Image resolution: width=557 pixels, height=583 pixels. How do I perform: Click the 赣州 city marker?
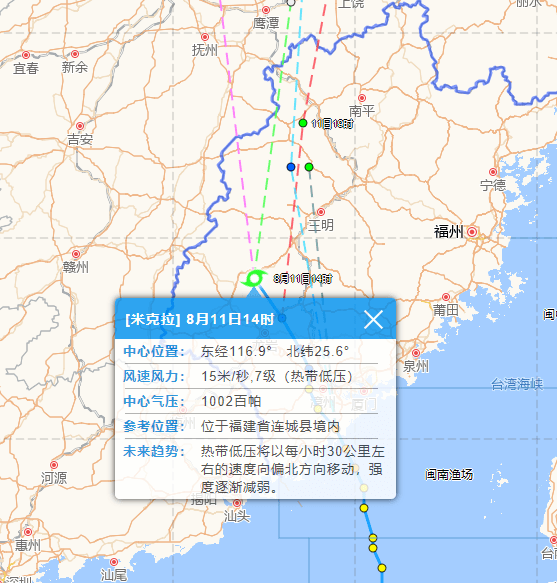click(x=76, y=254)
